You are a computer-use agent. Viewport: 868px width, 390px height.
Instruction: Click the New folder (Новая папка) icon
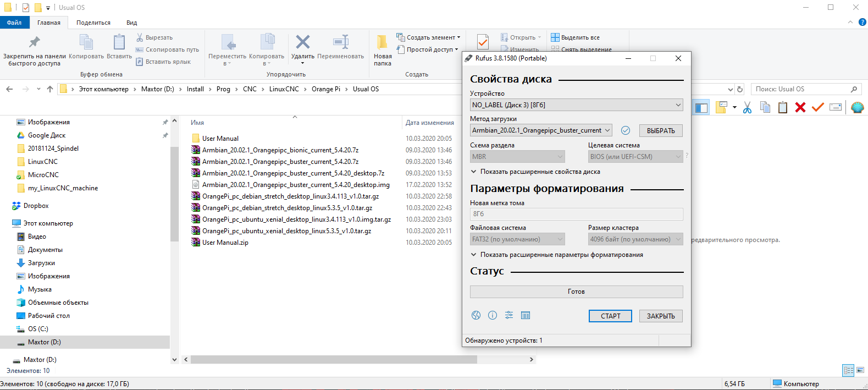coord(382,42)
